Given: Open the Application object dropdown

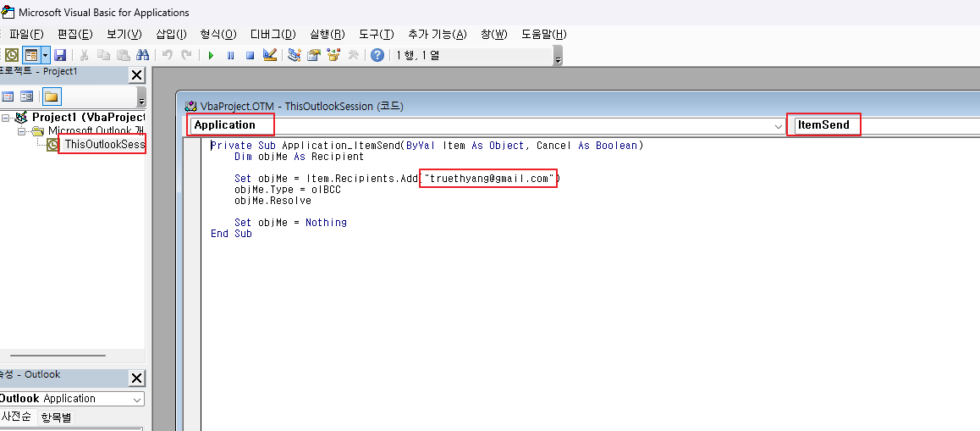Looking at the screenshot, I should click(778, 126).
